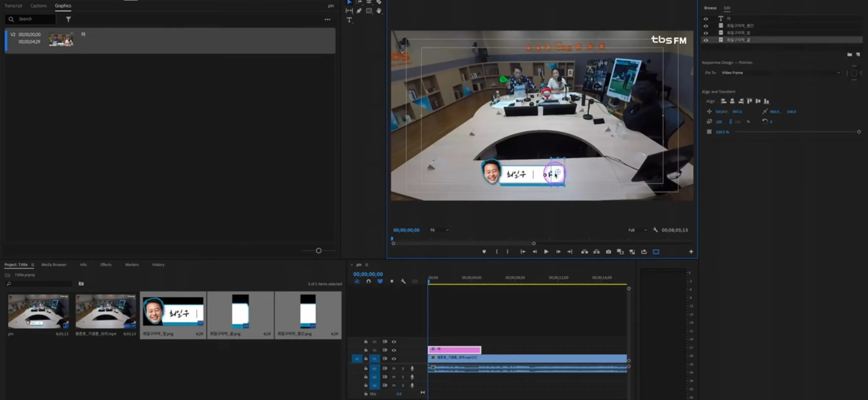Click Align Left icon in Align and Transform
The image size is (868, 400).
[723, 101]
